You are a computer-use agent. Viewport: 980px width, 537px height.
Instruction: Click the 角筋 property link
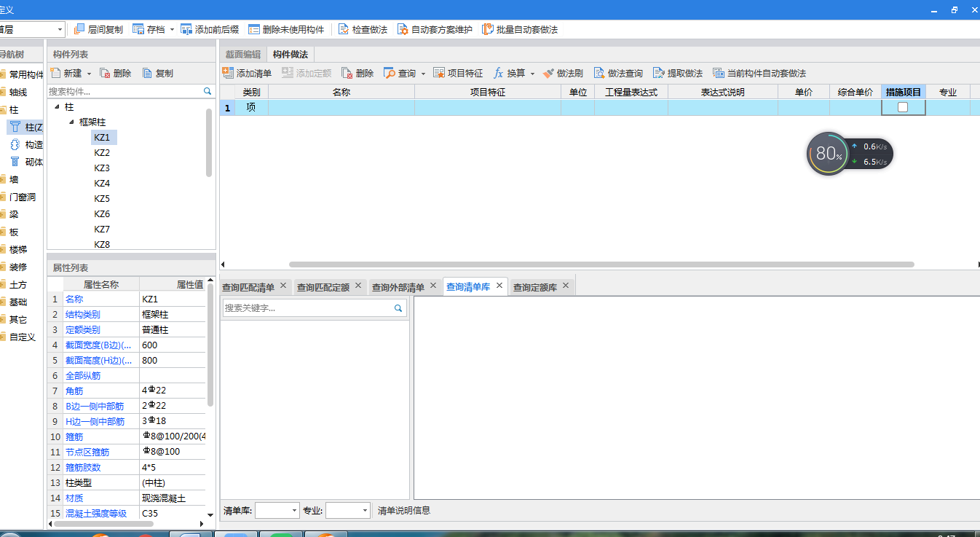click(x=74, y=391)
